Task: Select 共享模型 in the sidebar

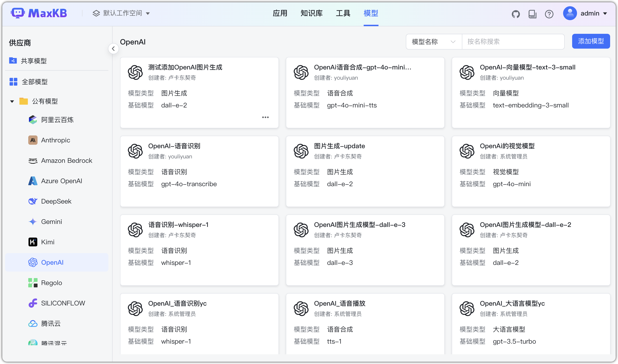Action: tap(57, 61)
